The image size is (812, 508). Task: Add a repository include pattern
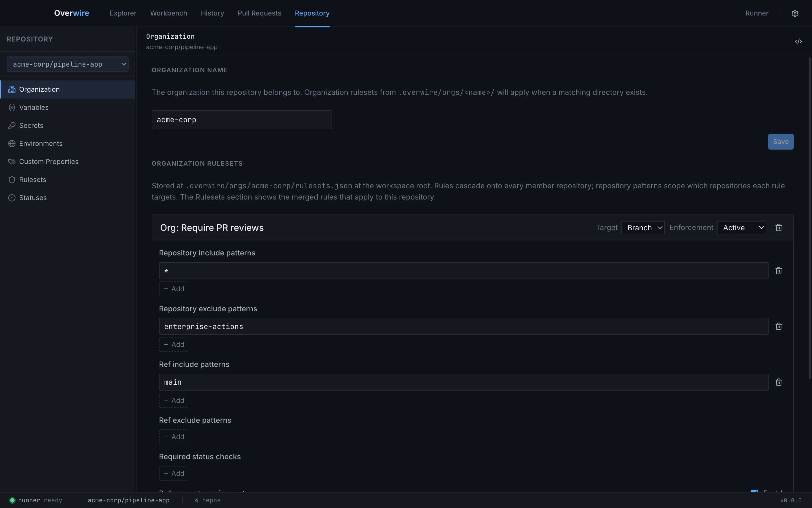click(173, 289)
